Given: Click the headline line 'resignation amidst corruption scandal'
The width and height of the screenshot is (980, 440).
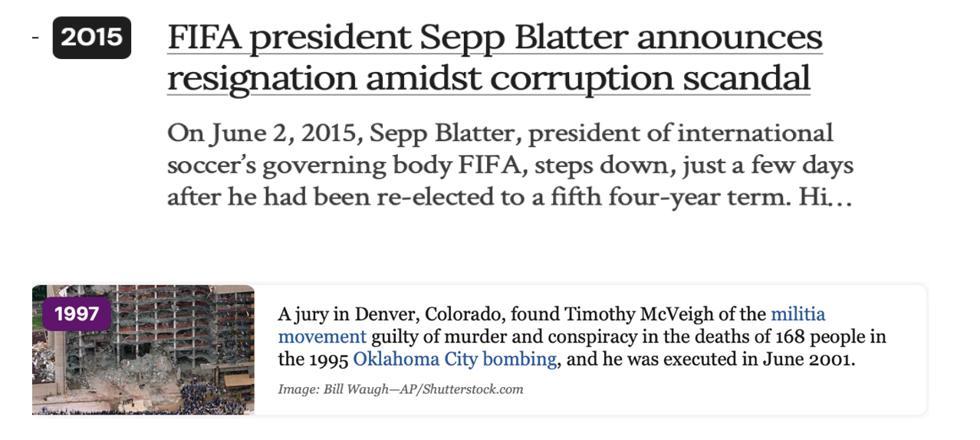Looking at the screenshot, I should pos(488,78).
